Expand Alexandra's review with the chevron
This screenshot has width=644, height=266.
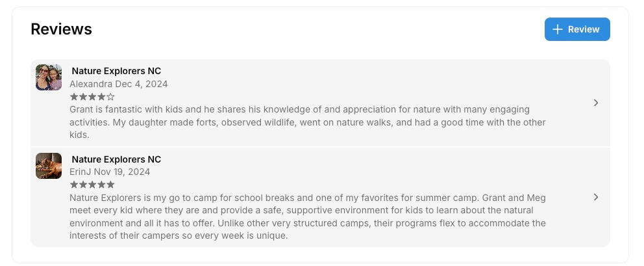[x=596, y=103]
